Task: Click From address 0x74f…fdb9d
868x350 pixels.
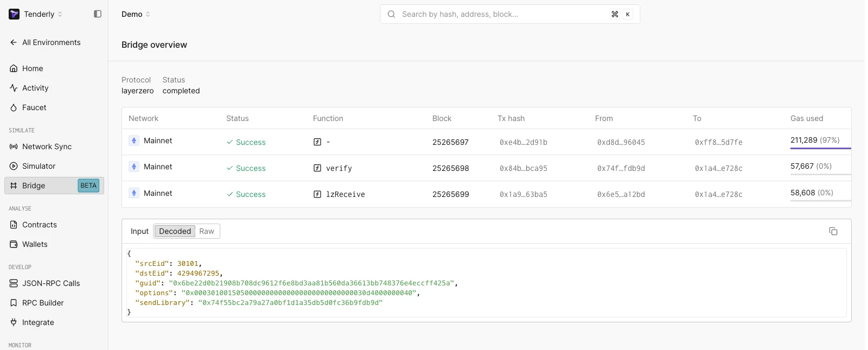Action: (621, 168)
